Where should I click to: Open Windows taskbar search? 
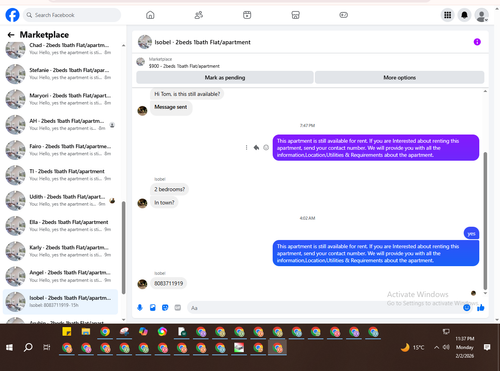coord(28,348)
